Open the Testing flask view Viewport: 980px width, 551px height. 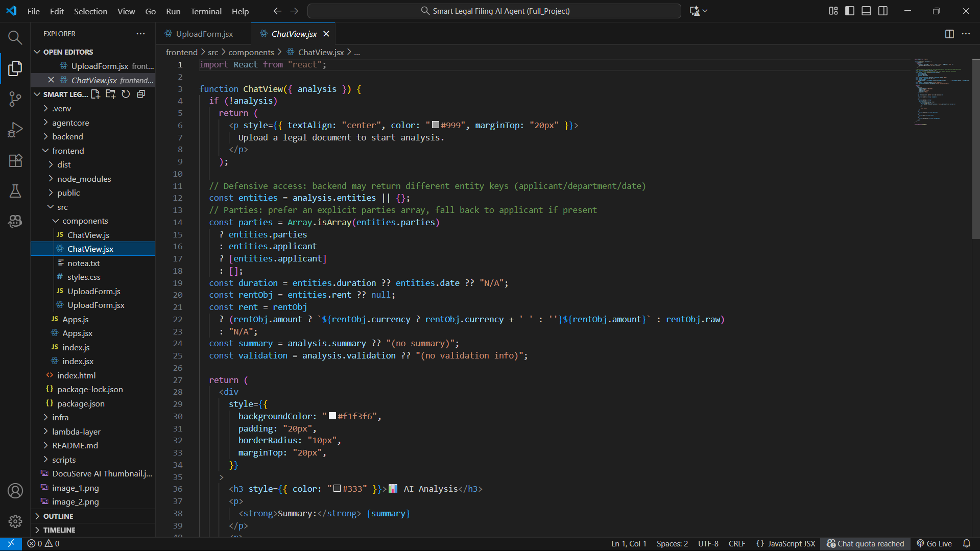pos(15,191)
